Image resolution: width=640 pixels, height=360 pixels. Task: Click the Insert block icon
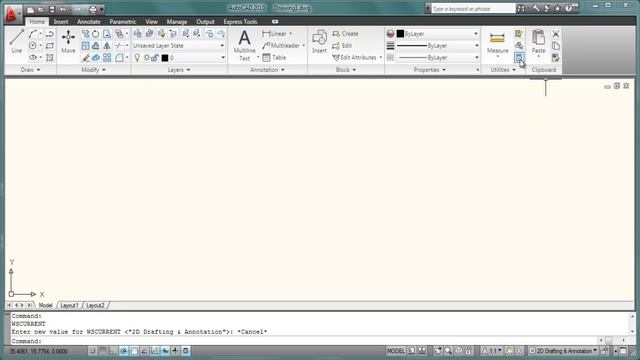[319, 38]
